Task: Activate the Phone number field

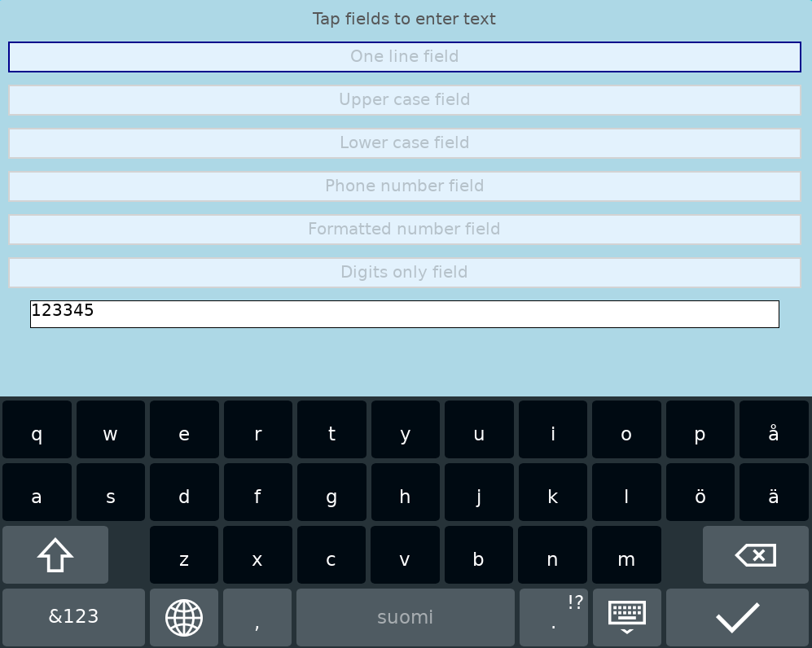Action: coord(405,186)
